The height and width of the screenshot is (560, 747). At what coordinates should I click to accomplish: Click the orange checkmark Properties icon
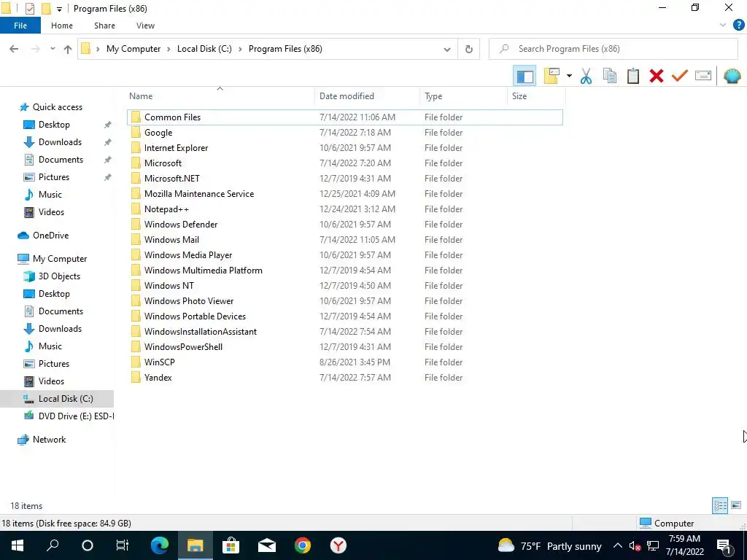tap(680, 76)
